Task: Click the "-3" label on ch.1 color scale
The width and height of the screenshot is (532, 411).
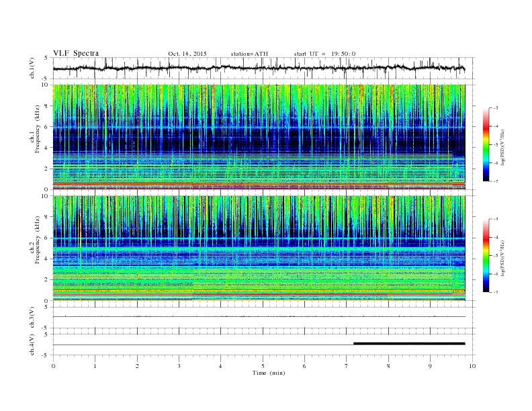Action: pos(496,108)
